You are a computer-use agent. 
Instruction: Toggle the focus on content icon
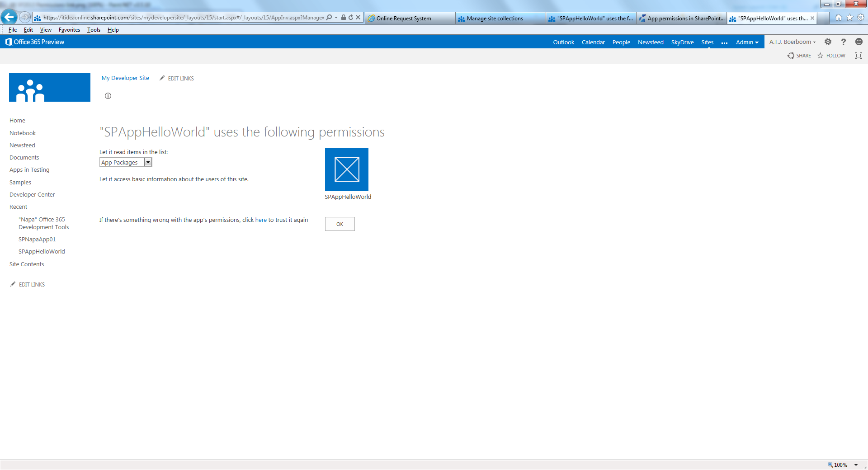(x=859, y=56)
